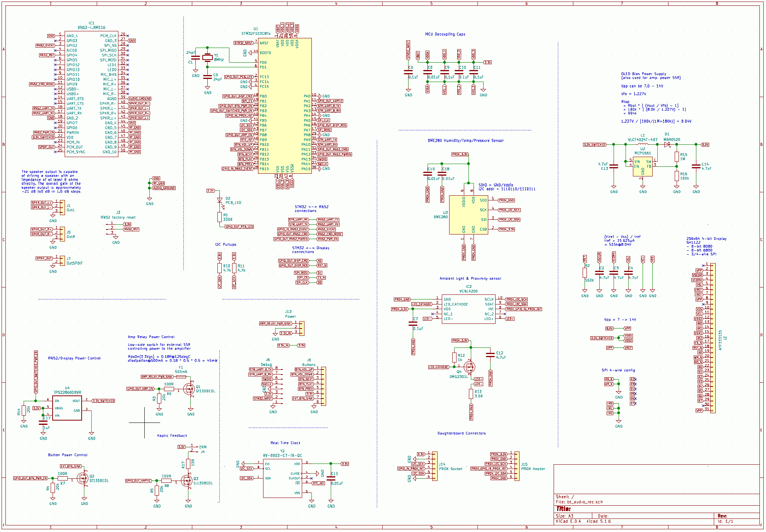Select the J8 Buttons connector symbol

pyautogui.click(x=323, y=386)
